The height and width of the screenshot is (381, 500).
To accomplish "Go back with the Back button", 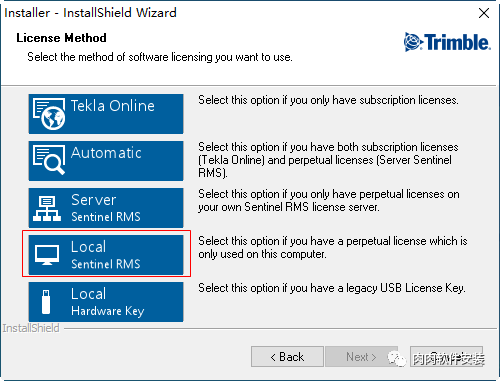I will pos(287,357).
